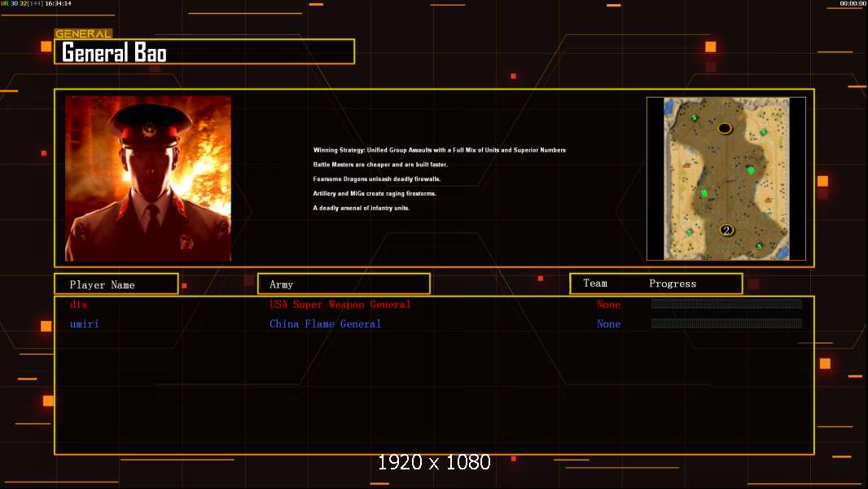Click the blue None team value for umiri
868x489 pixels.
[x=608, y=324]
